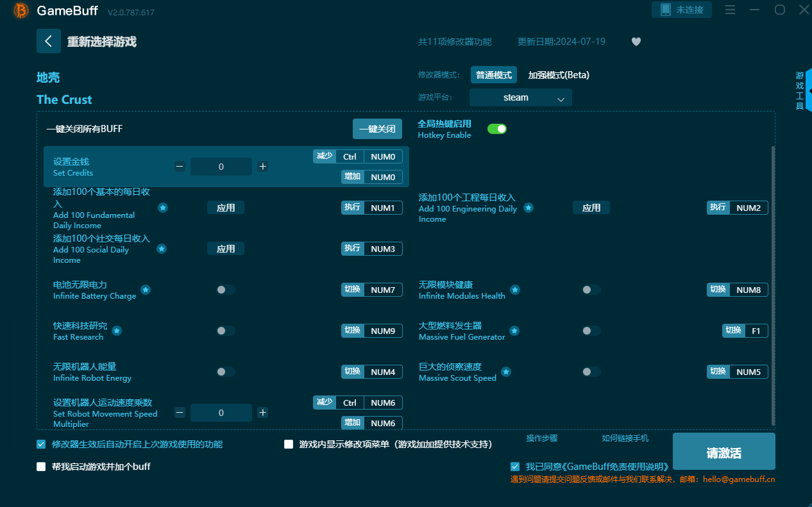This screenshot has height=507, width=812.
Task: Click the 请激活 activate button
Action: point(723,453)
